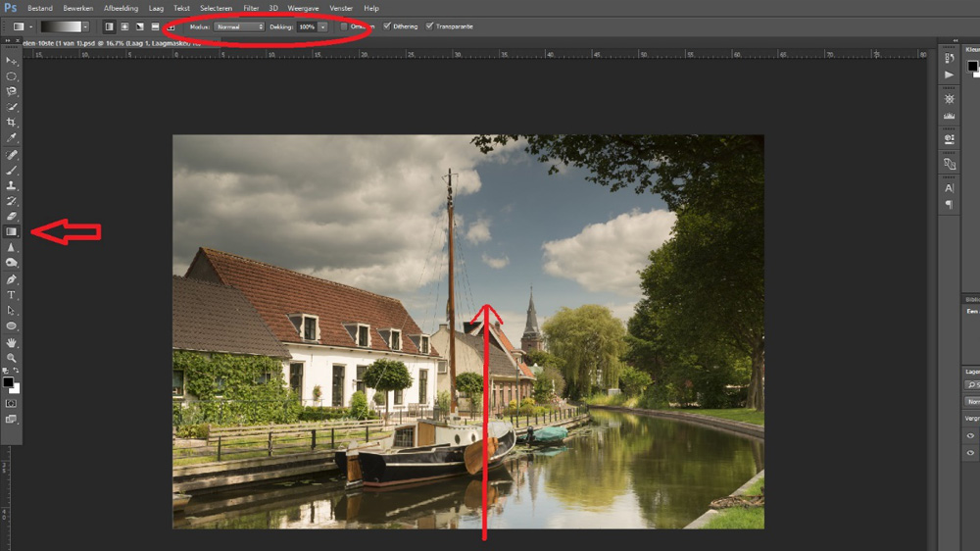
Task: Open the gradient picker arrow
Action: coord(85,26)
